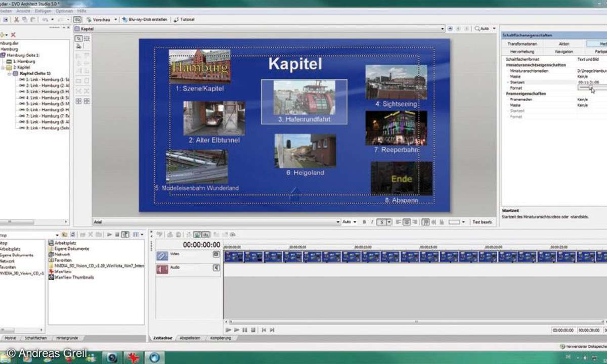Viewport: 607px width, 364px height.
Task: Switch to the Transformationen tab
Action: click(523, 44)
